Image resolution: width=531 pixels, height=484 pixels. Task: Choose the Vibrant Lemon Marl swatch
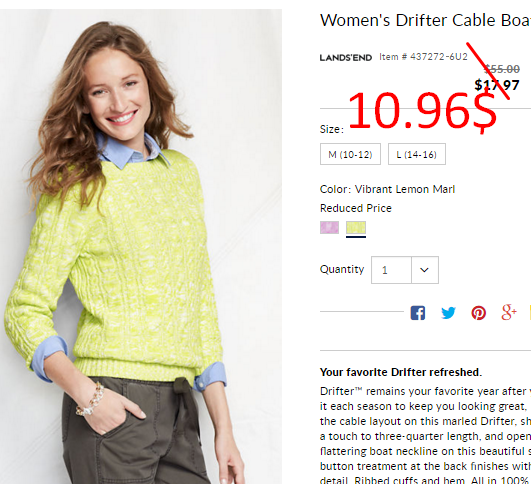point(356,228)
